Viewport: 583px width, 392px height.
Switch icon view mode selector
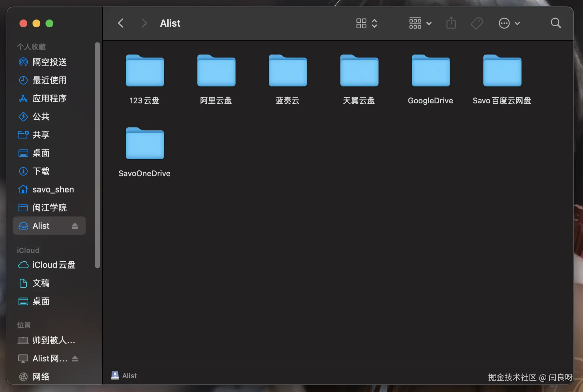click(367, 23)
